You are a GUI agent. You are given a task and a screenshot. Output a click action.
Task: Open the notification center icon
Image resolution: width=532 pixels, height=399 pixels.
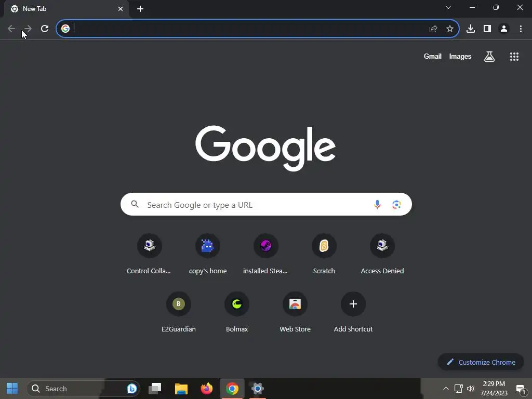521,389
